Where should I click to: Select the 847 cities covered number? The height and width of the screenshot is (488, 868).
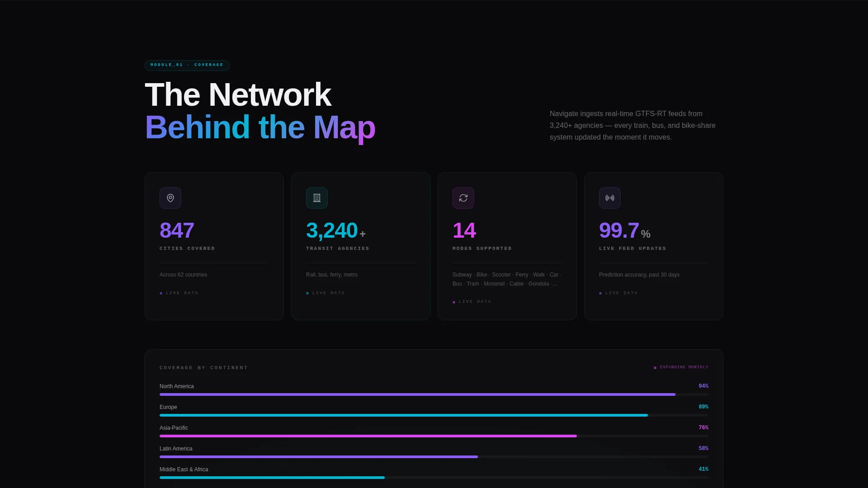pos(177,230)
